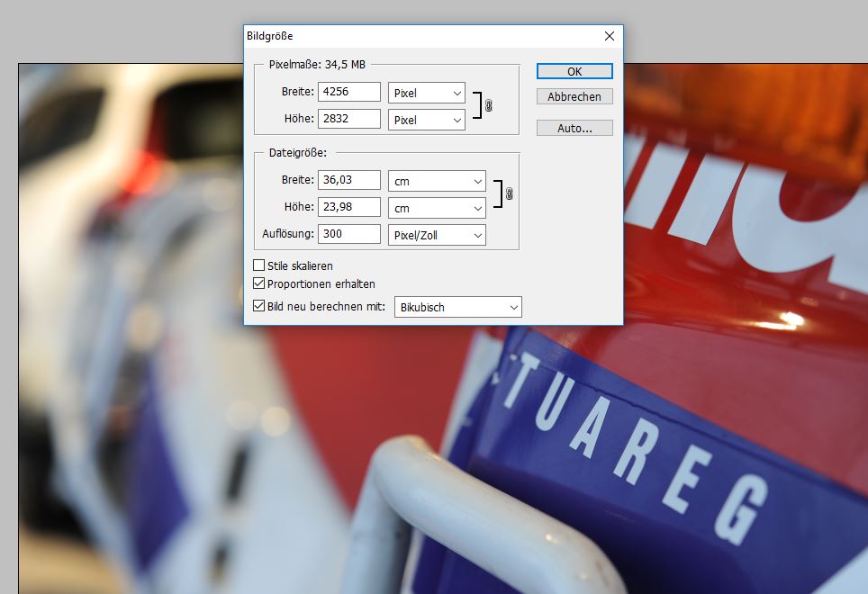This screenshot has height=594, width=868.
Task: Click the Auto... button
Action: 574,128
